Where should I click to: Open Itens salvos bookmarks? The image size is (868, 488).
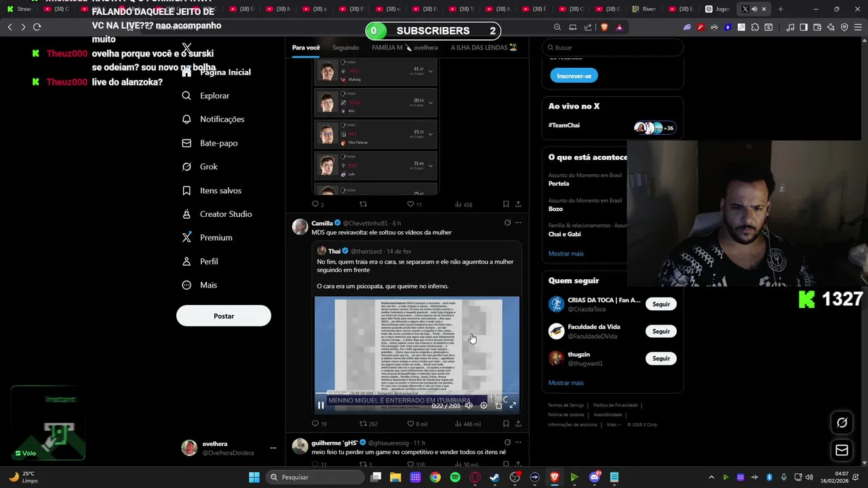212,190
